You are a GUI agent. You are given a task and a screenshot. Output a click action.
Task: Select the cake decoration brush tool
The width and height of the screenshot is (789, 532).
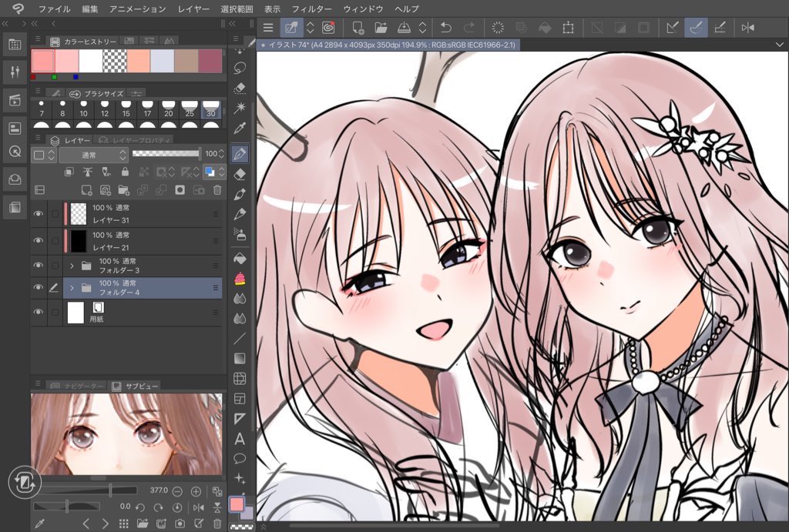240,278
